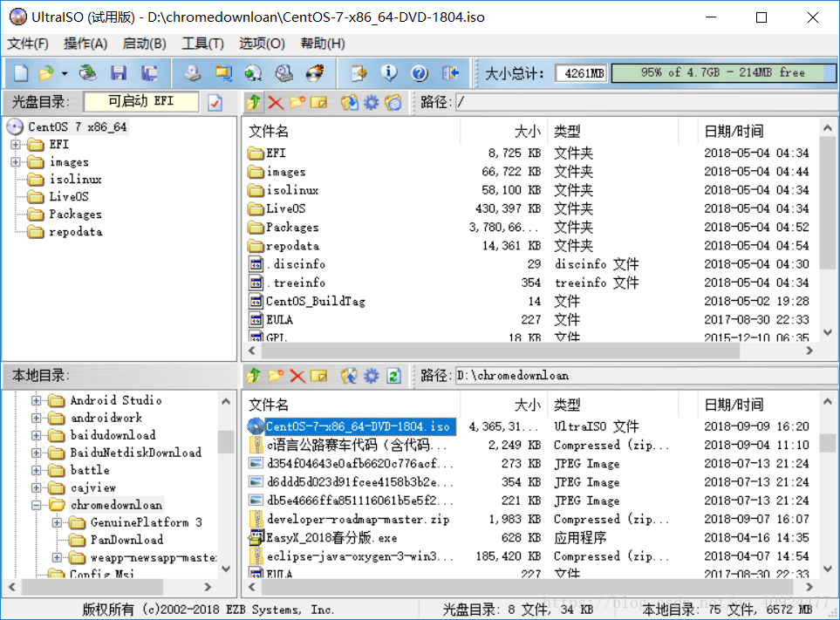Viewport: 840px width, 620px height.
Task: Click the rename icon in local pane toolbar
Action: pos(318,376)
